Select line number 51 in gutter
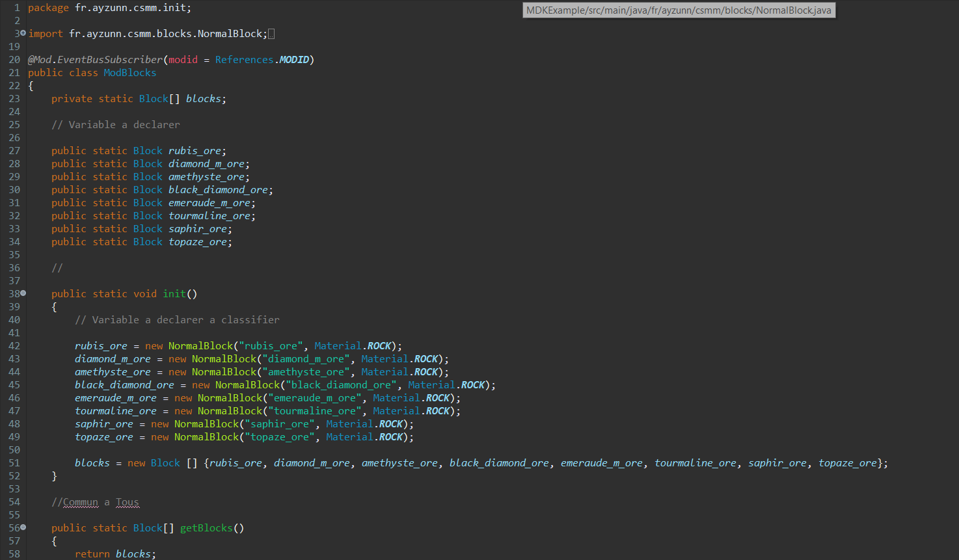 14,463
